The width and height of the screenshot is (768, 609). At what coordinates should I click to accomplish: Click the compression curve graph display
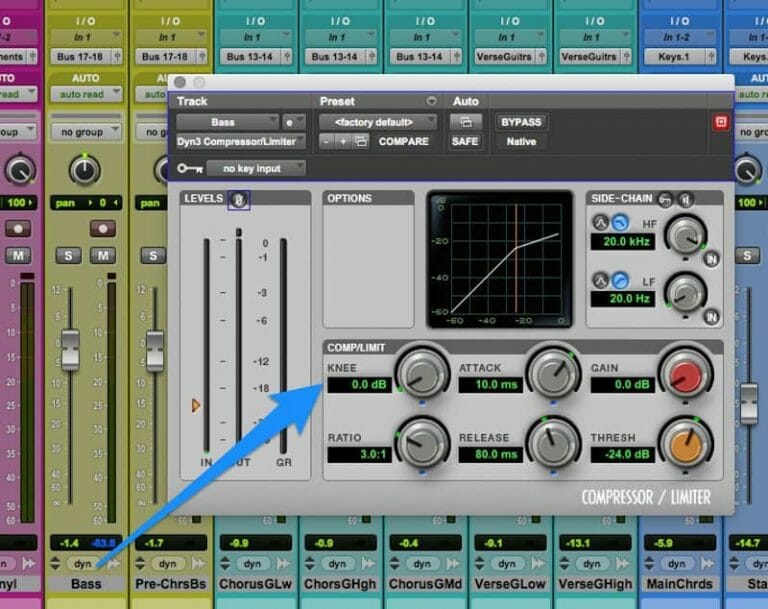(500, 259)
